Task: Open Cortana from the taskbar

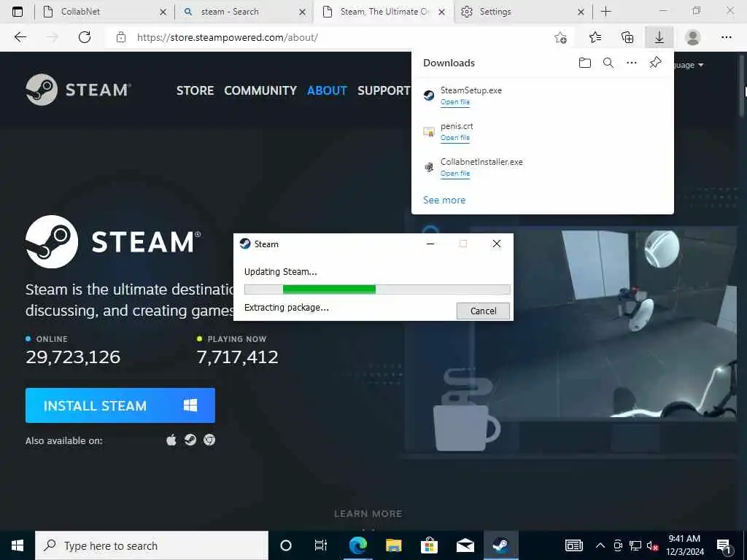Action: 286,545
